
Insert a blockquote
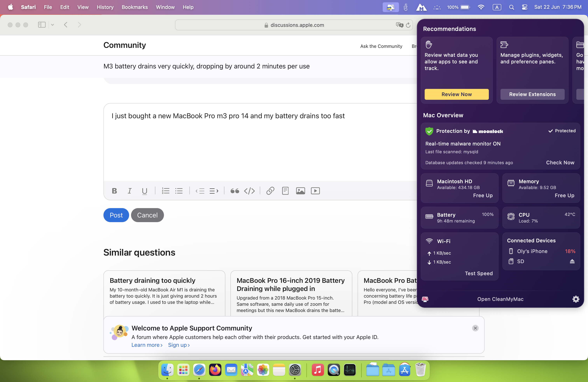tap(234, 191)
